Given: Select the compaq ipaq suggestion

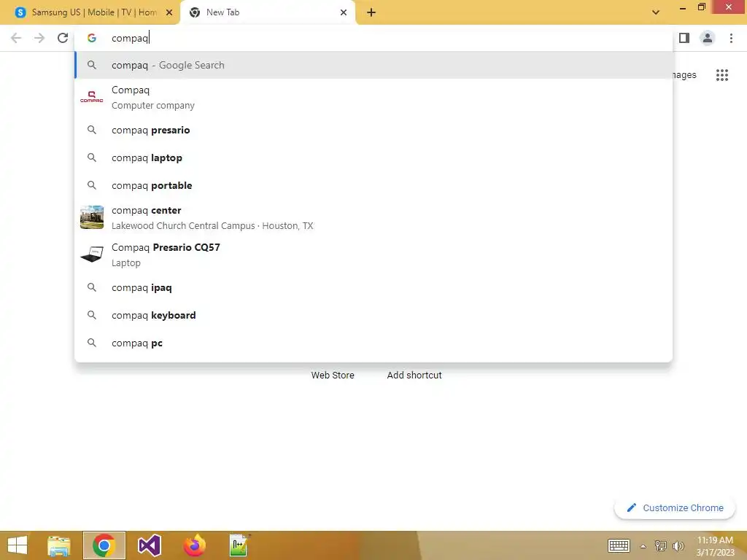Looking at the screenshot, I should (373, 287).
